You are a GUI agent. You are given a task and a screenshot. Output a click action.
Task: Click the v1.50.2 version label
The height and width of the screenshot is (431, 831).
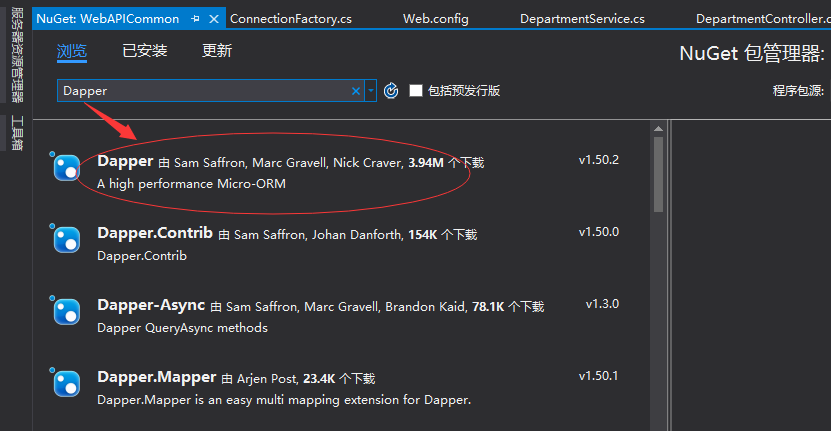(x=598, y=160)
